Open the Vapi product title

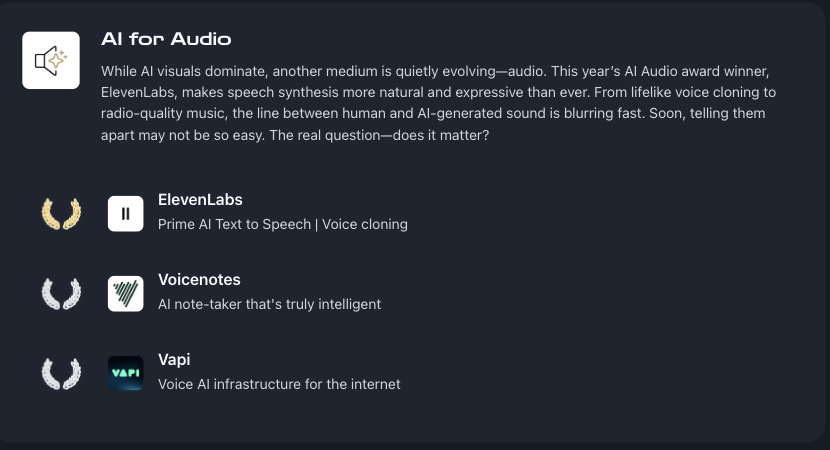tap(174, 359)
